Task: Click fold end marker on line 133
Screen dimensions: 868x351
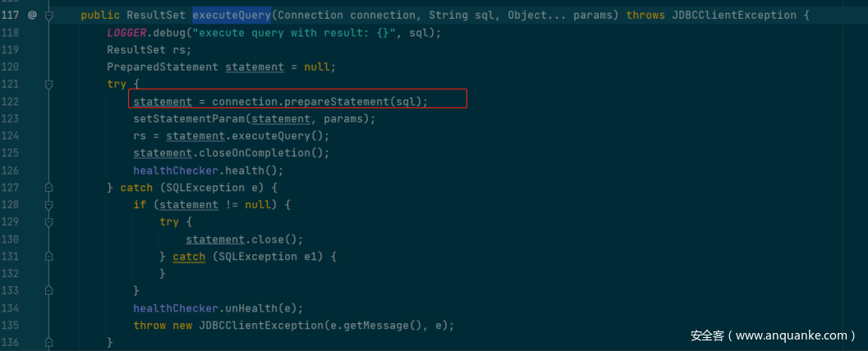Action: pos(49,291)
